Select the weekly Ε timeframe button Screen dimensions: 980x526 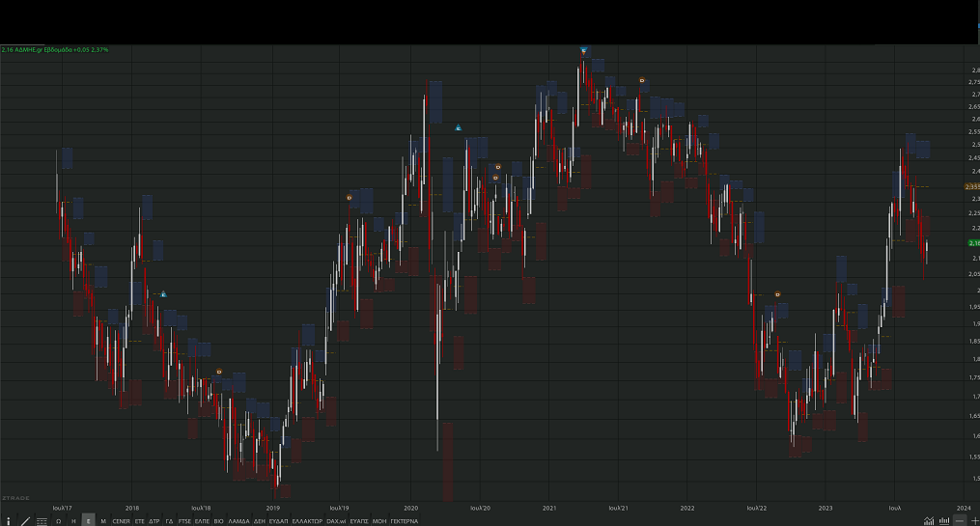pyautogui.click(x=88, y=520)
